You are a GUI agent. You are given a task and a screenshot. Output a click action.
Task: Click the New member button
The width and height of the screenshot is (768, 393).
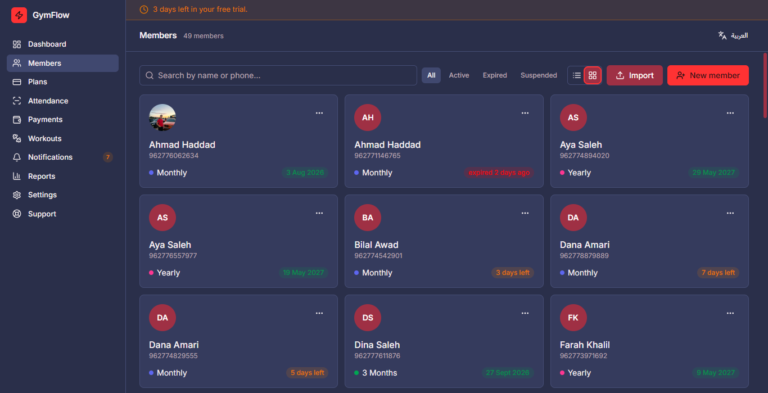pos(708,75)
